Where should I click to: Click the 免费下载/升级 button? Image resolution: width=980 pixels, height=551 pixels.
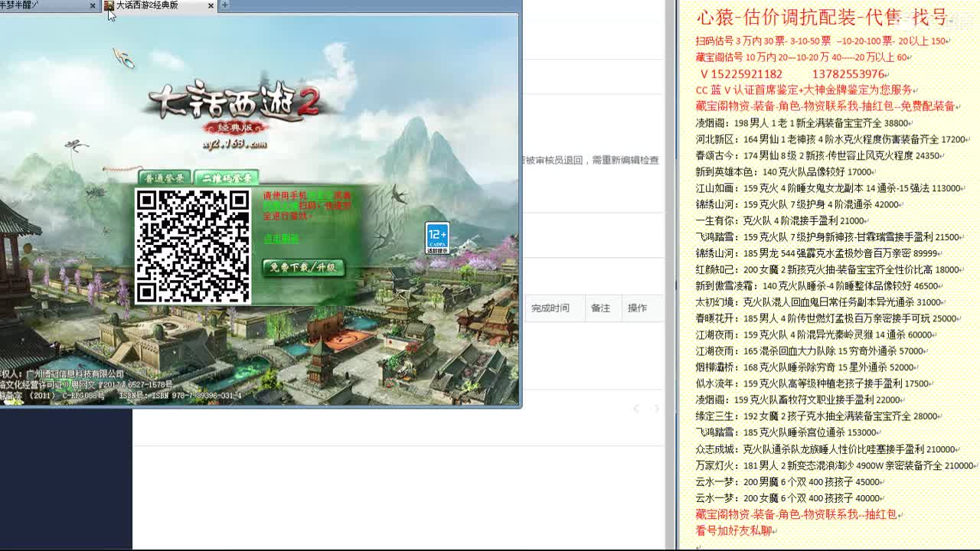303,267
